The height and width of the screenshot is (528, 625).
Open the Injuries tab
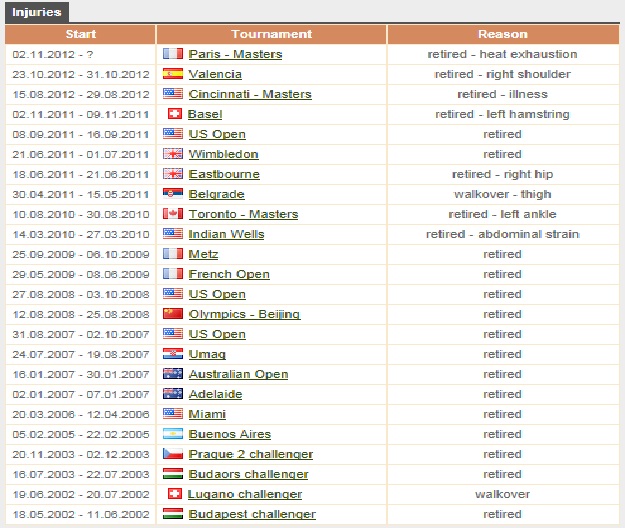pos(37,12)
